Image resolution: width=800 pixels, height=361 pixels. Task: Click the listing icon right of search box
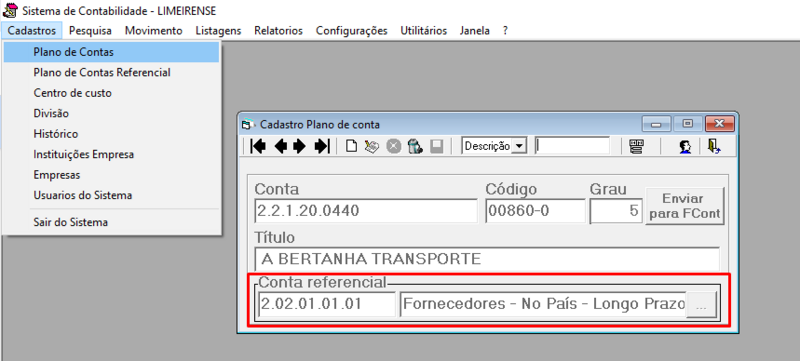point(636,147)
